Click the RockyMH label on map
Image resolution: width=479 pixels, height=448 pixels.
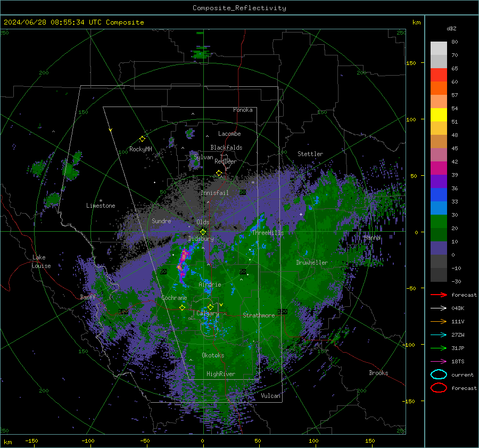[141, 149]
